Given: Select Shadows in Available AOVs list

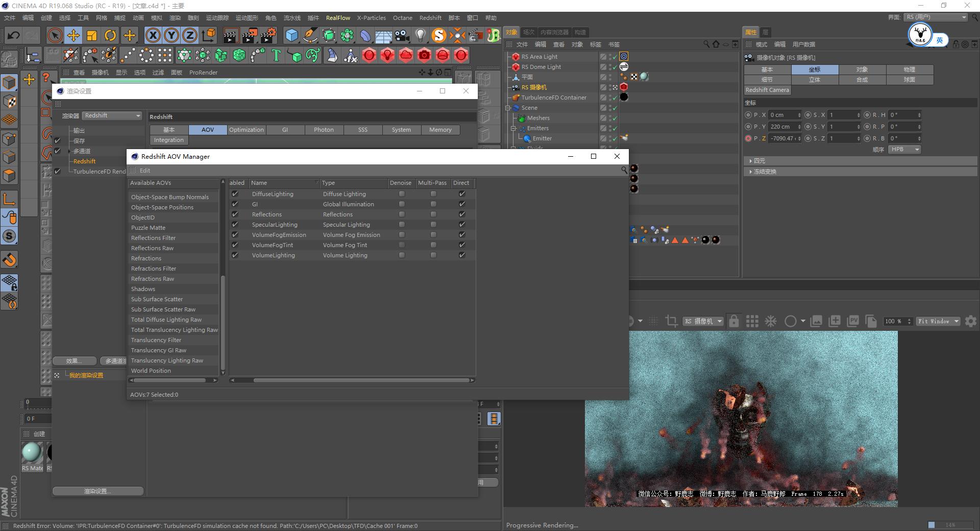Looking at the screenshot, I should point(143,289).
